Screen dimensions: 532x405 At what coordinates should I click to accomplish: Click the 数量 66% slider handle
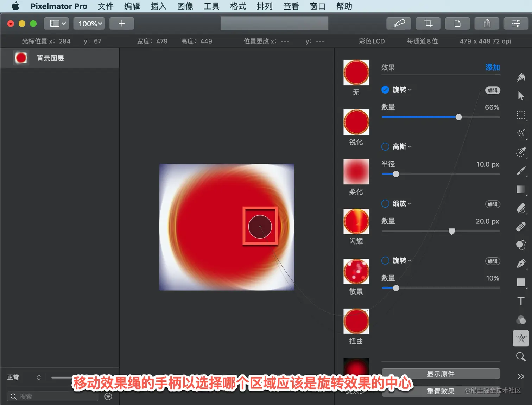point(458,117)
